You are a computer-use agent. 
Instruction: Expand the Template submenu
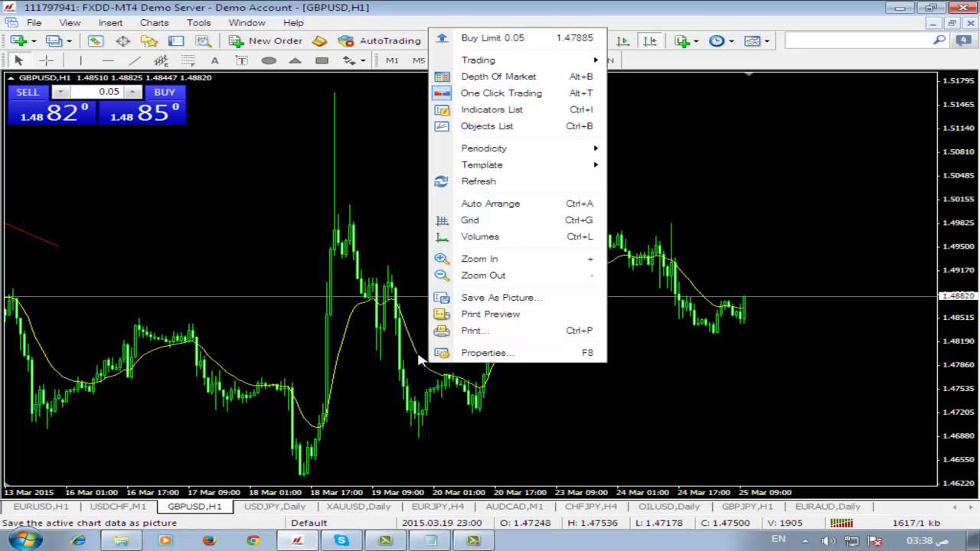[x=518, y=165]
